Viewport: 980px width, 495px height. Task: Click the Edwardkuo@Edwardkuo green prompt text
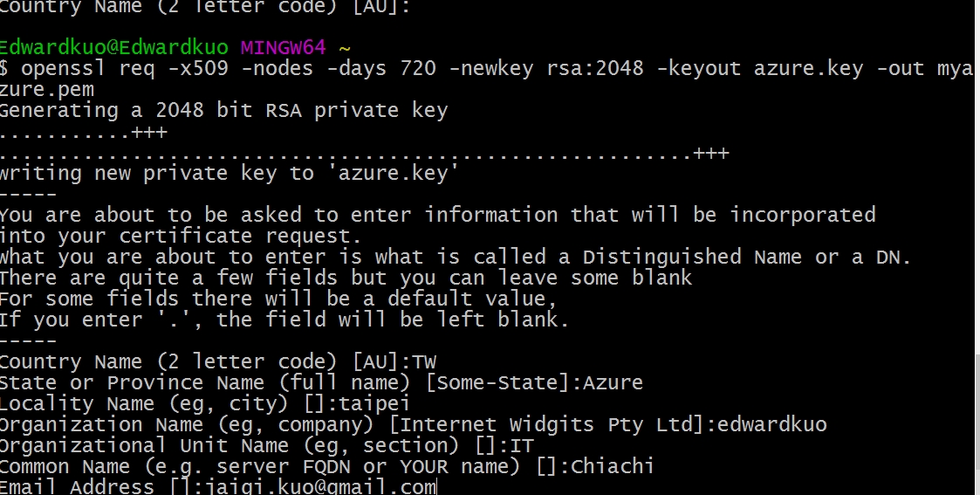click(113, 47)
